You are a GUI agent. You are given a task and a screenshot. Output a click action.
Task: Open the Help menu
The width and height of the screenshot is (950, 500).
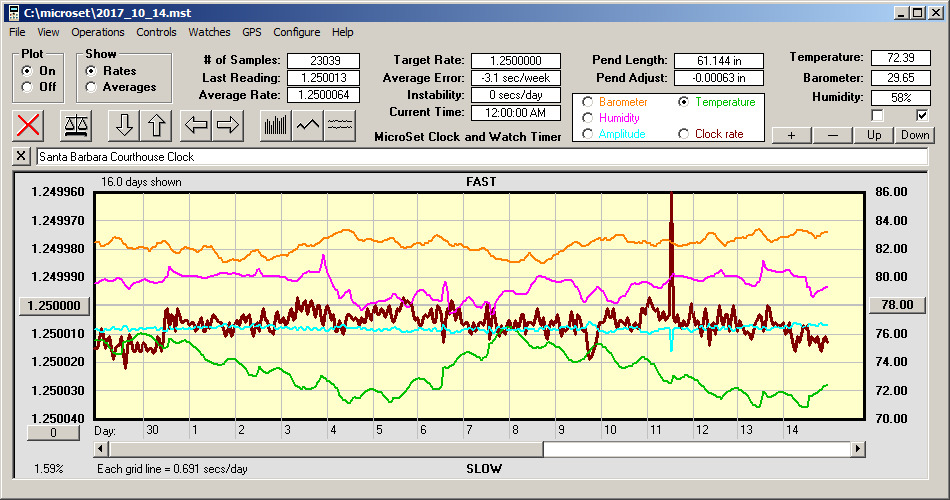click(x=342, y=32)
